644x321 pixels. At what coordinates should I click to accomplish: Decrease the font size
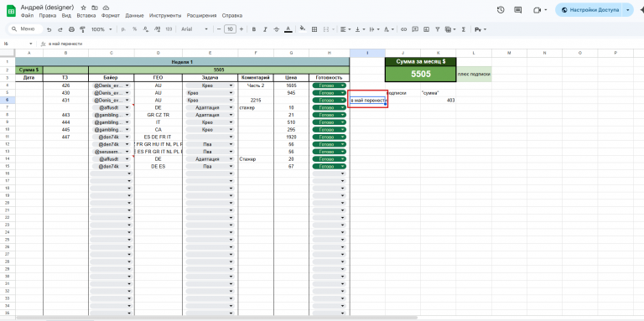[x=219, y=29]
